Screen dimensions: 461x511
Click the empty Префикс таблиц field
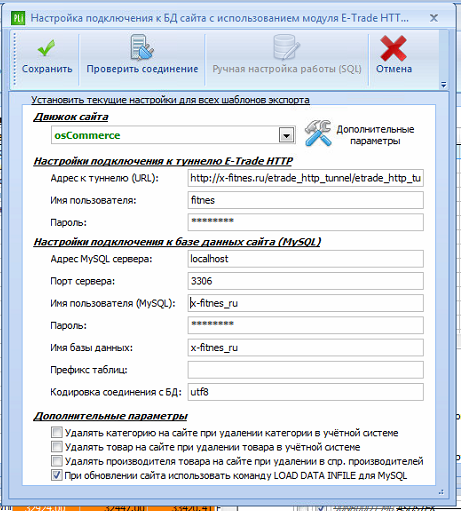pyautogui.click(x=305, y=370)
